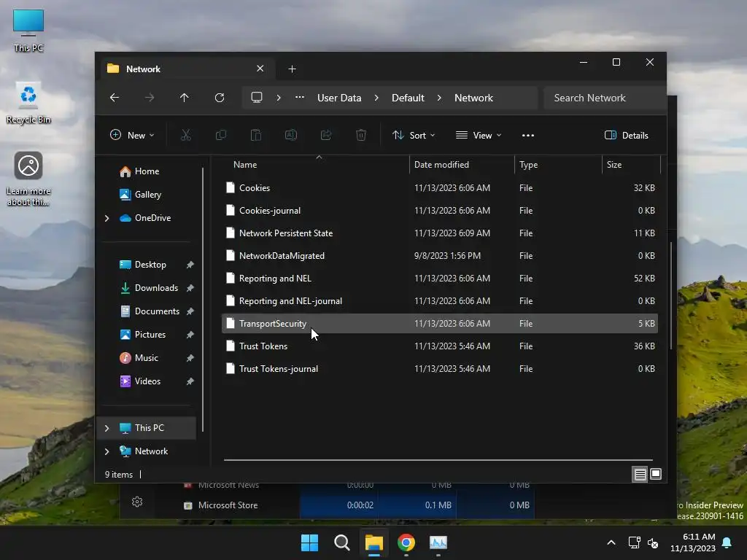Click the Cut scissors icon
Screen dimensions: 747x560
[186, 135]
